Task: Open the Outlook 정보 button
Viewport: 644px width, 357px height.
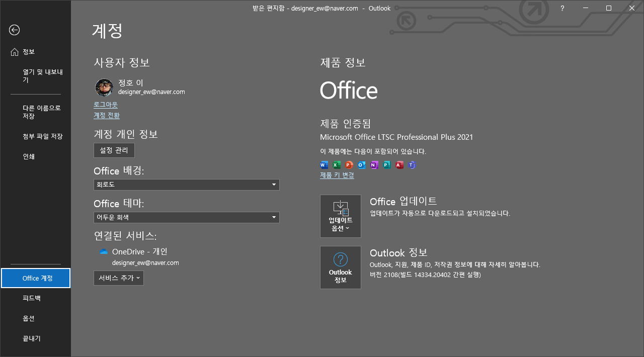Action: [x=341, y=267]
